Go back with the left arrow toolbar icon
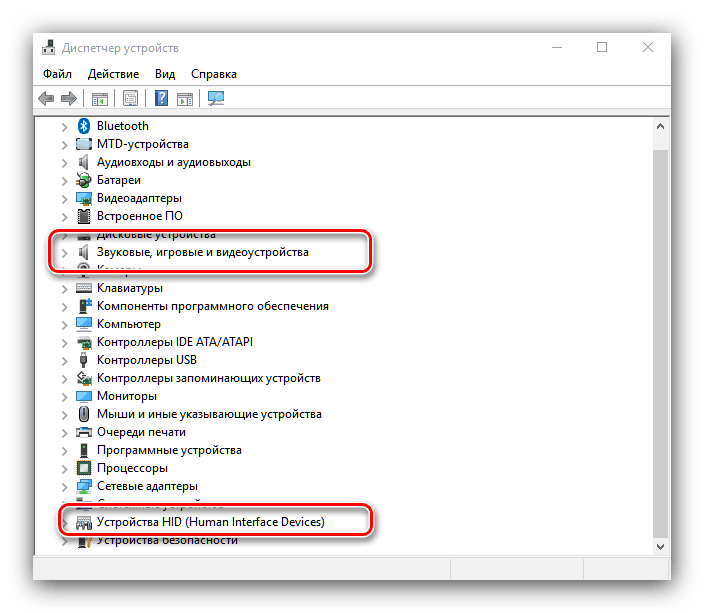Viewport: 704px width, 613px height. coord(46,98)
